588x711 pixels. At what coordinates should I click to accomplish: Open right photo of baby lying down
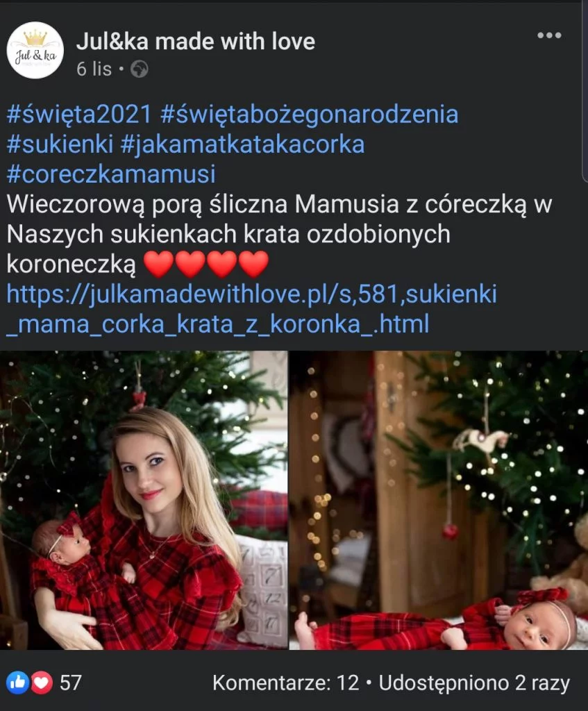click(439, 500)
